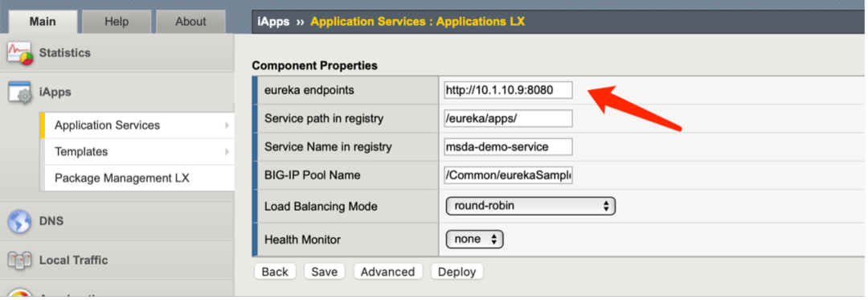Open Application Services submenu
This screenshot has height=300, width=868.
coord(108,125)
